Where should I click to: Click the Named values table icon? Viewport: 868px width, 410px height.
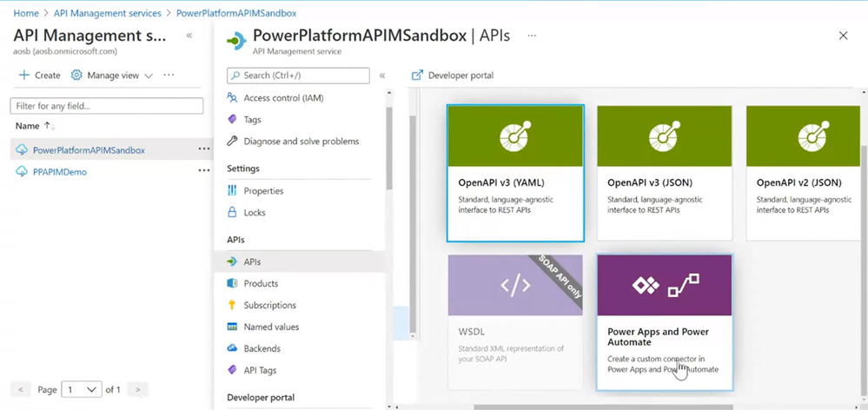233,327
